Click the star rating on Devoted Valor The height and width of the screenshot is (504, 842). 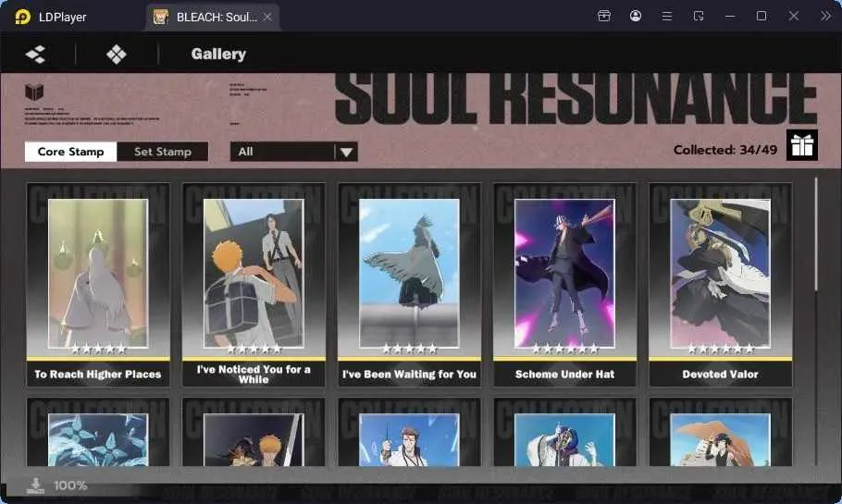pyautogui.click(x=721, y=350)
